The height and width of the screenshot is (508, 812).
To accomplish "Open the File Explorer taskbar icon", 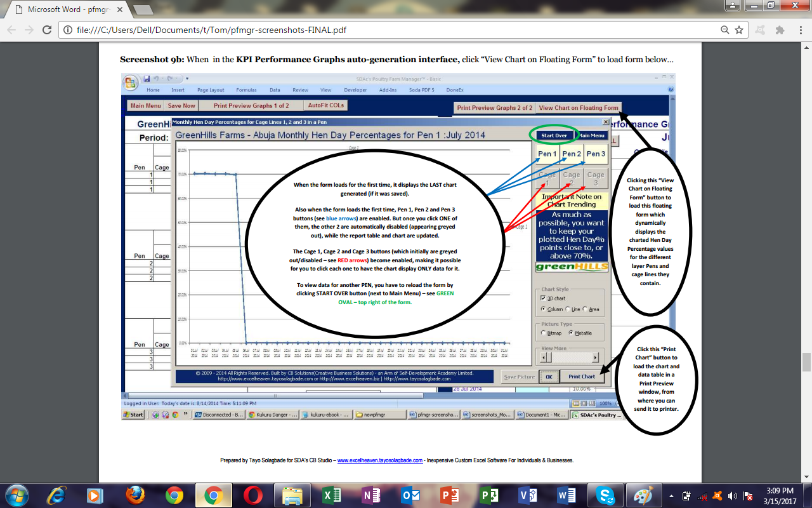I will pos(292,495).
